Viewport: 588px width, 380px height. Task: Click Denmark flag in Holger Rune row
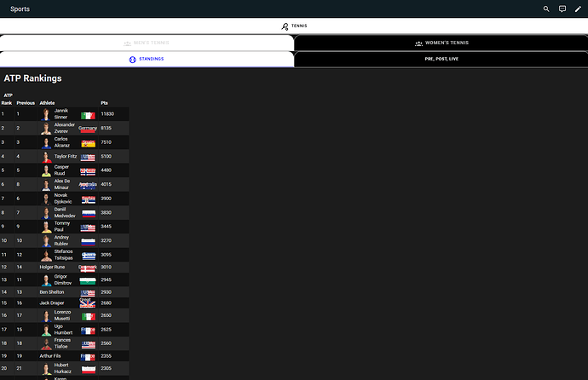88,268
